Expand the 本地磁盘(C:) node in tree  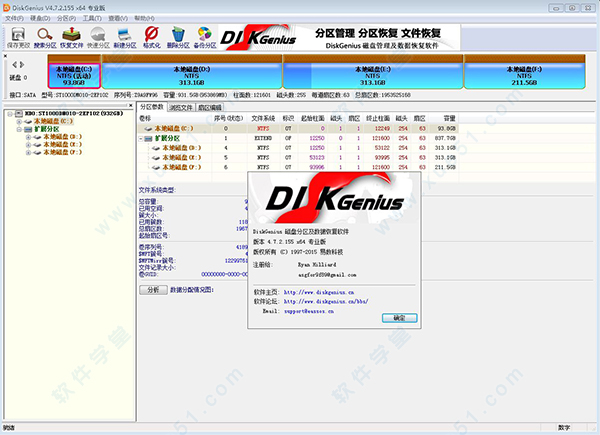coord(19,122)
